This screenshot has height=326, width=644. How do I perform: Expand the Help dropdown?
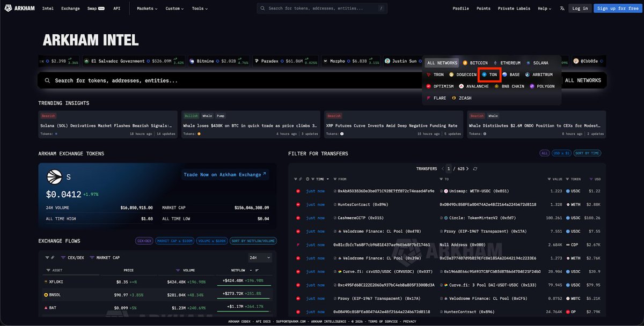coord(545,9)
